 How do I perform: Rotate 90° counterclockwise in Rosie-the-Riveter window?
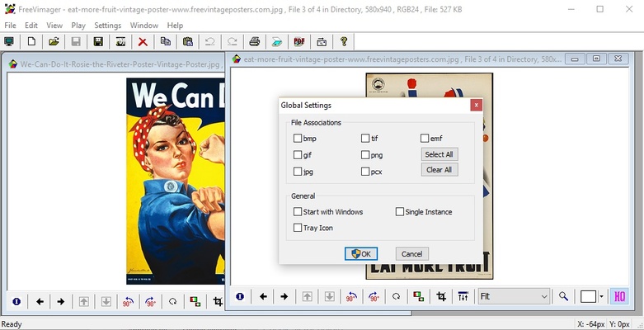pyautogui.click(x=128, y=302)
